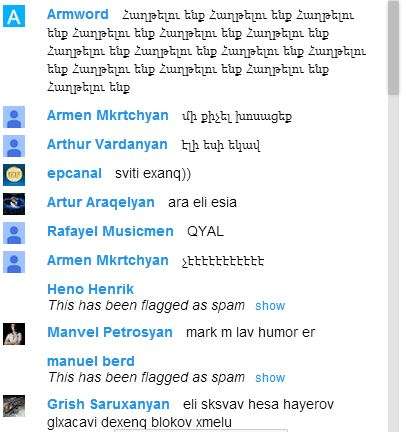Open Armword's profile via username
This screenshot has height=432, width=406.
pyautogui.click(x=78, y=14)
